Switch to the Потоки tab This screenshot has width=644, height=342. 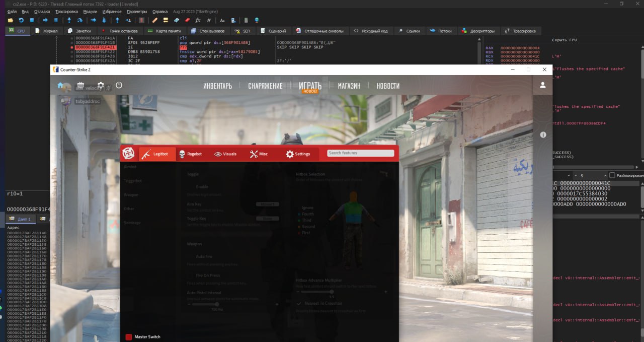[442, 31]
